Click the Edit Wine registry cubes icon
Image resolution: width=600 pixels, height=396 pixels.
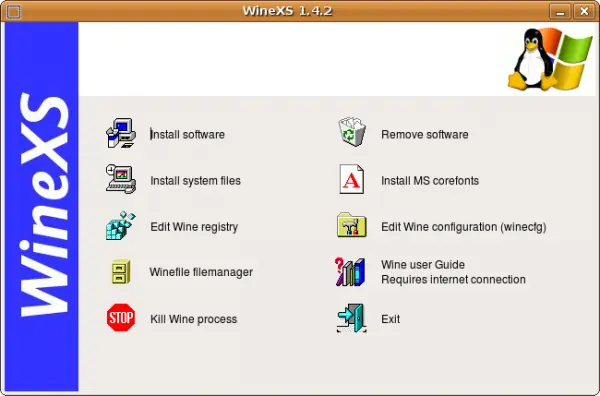121,225
